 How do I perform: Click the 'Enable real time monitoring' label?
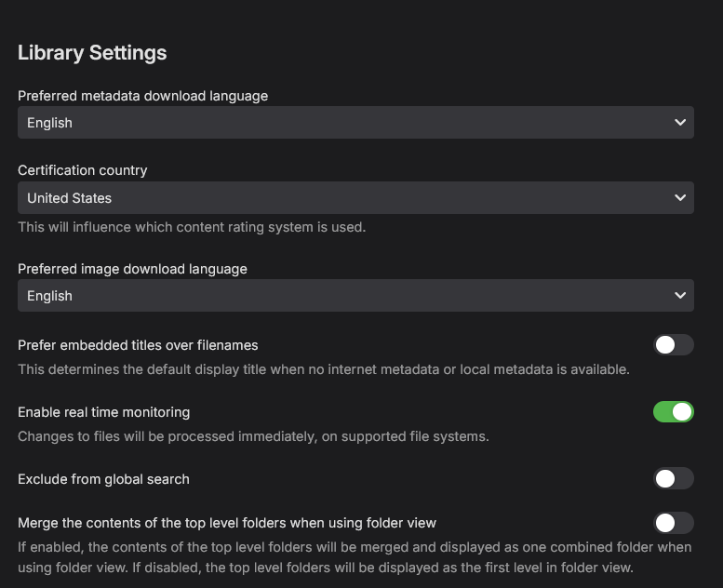point(103,411)
